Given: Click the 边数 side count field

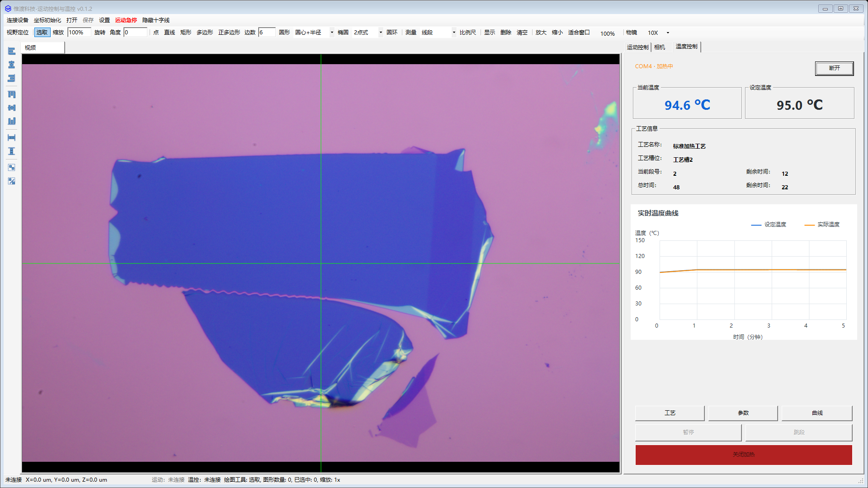Looking at the screenshot, I should tap(267, 33).
